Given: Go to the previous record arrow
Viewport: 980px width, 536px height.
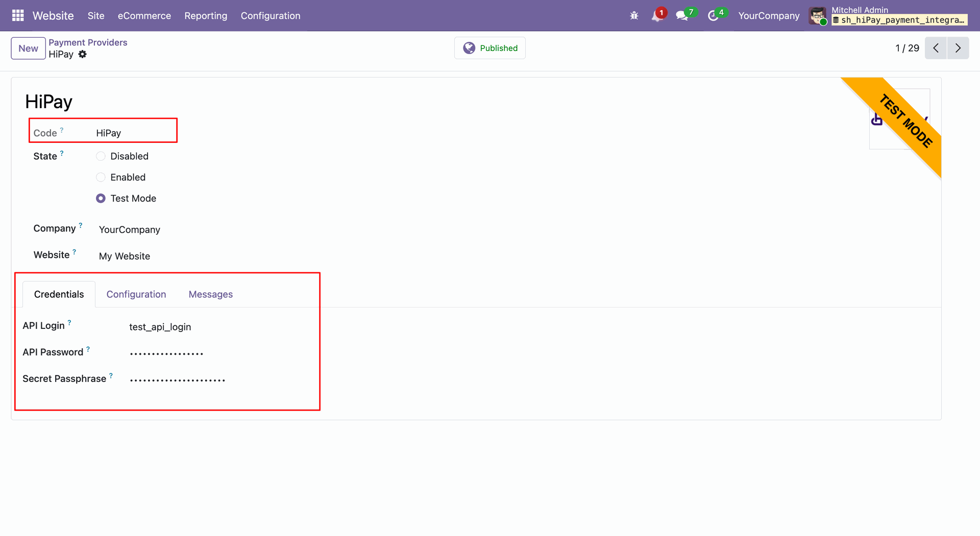Looking at the screenshot, I should click(936, 48).
